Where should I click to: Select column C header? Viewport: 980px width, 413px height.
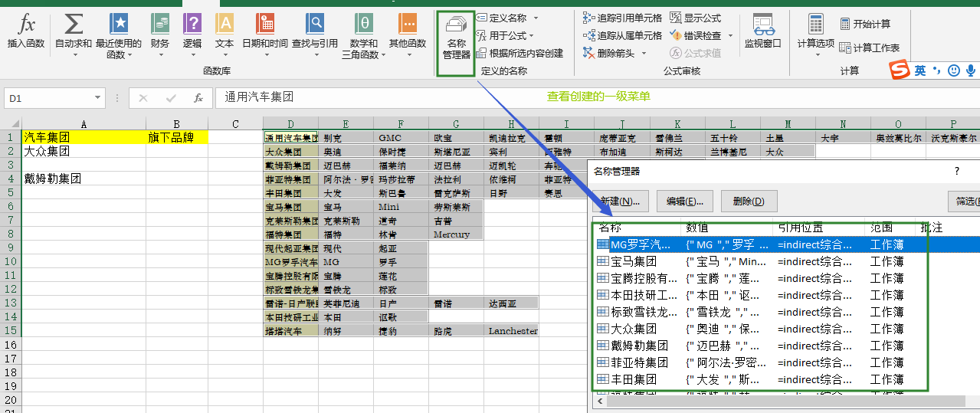point(235,124)
